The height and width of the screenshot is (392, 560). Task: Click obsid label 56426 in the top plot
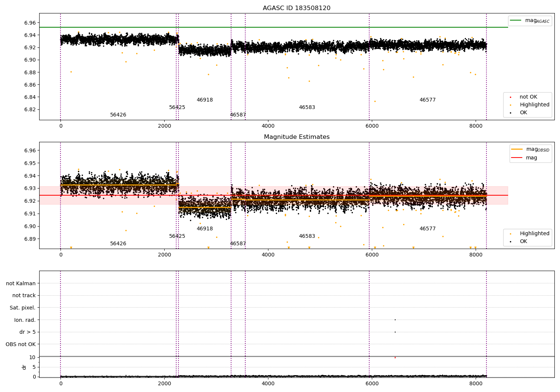[x=118, y=115]
